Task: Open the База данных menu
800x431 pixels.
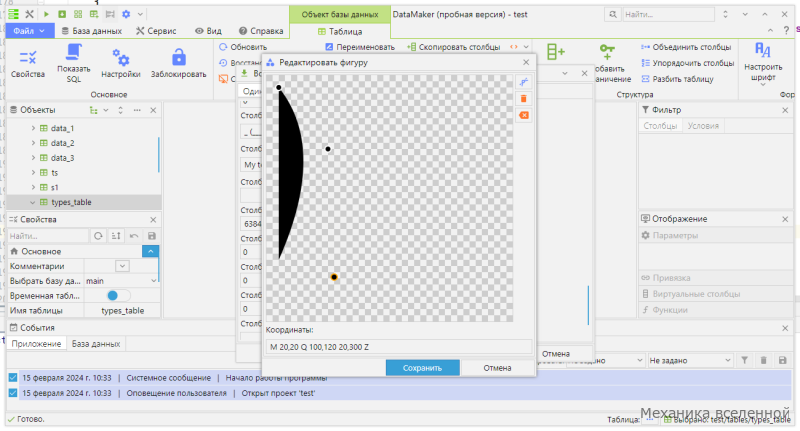Action: point(92,31)
